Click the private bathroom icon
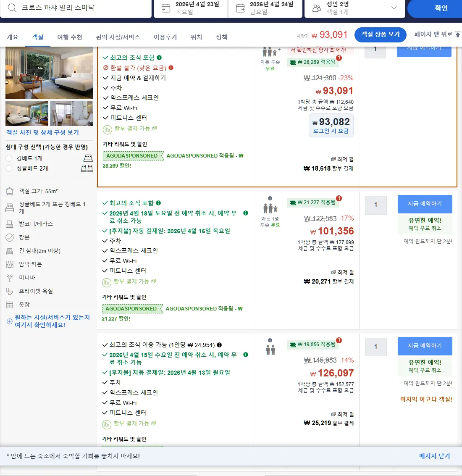 (x=10, y=292)
